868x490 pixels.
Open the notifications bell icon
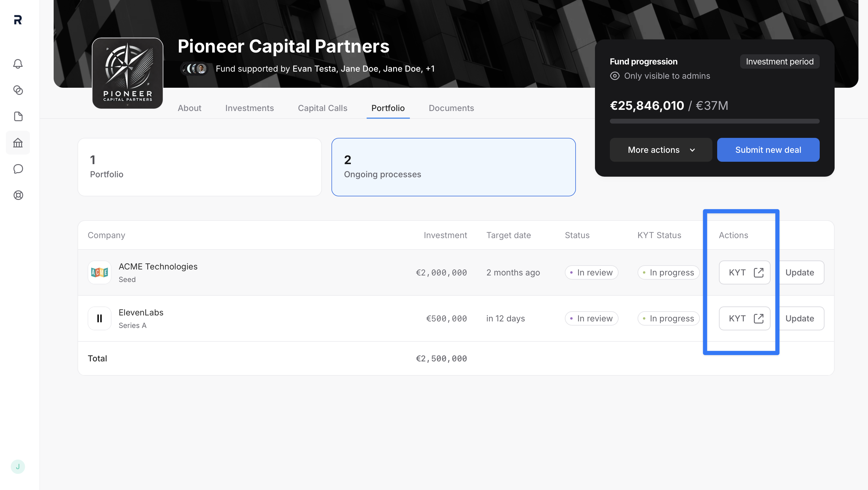(18, 64)
